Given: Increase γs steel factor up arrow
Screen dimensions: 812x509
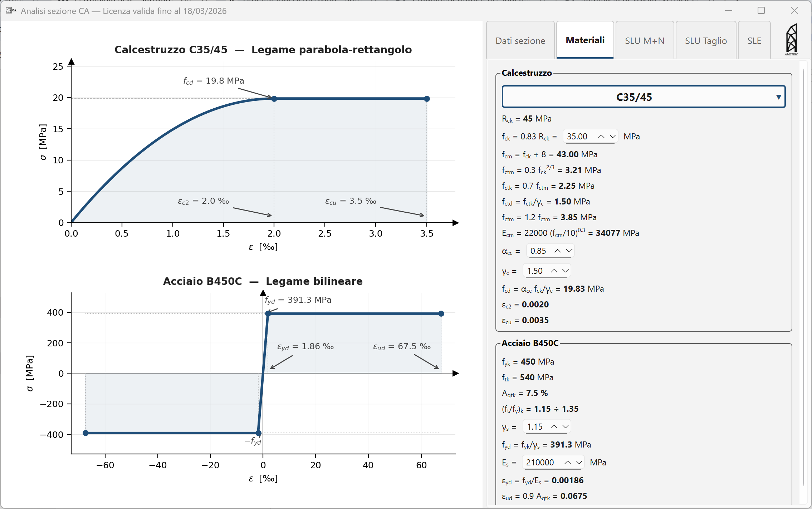Looking at the screenshot, I should [x=554, y=427].
